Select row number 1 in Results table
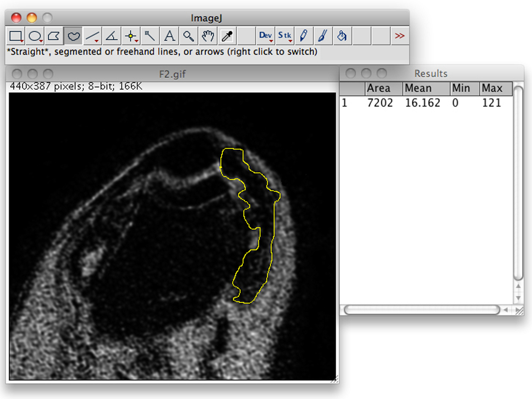This screenshot has height=399, width=532. (x=345, y=103)
